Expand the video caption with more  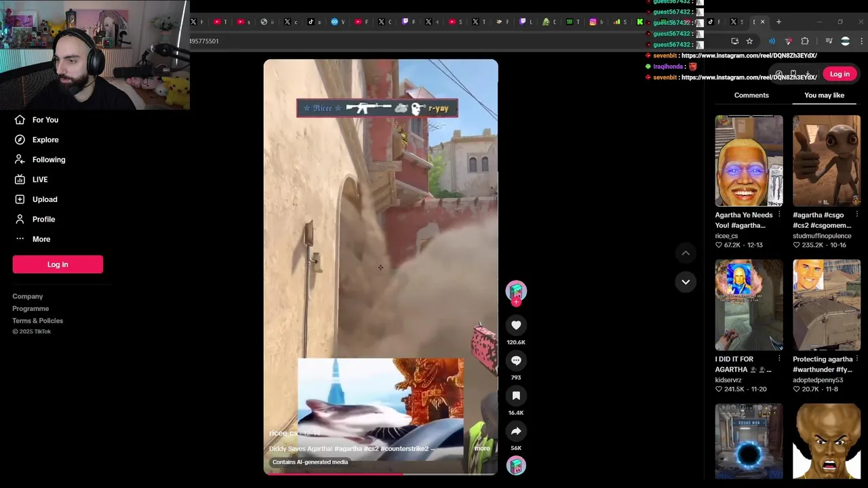[482, 449]
